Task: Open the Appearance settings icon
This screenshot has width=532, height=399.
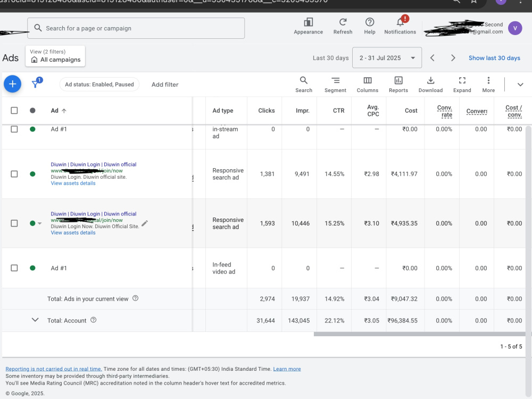Action: pyautogui.click(x=308, y=22)
